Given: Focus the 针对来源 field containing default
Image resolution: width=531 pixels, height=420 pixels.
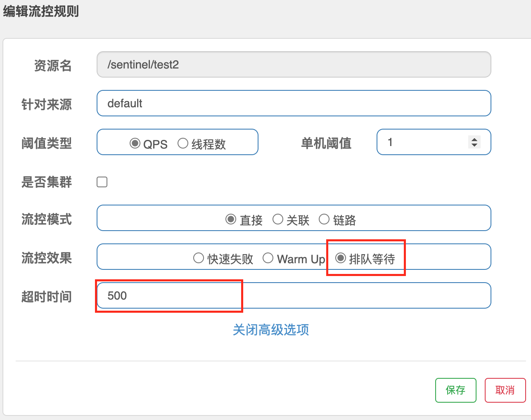Looking at the screenshot, I should 293,103.
